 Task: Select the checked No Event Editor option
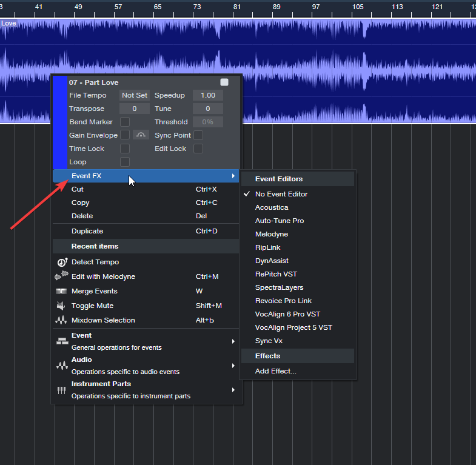pos(298,194)
